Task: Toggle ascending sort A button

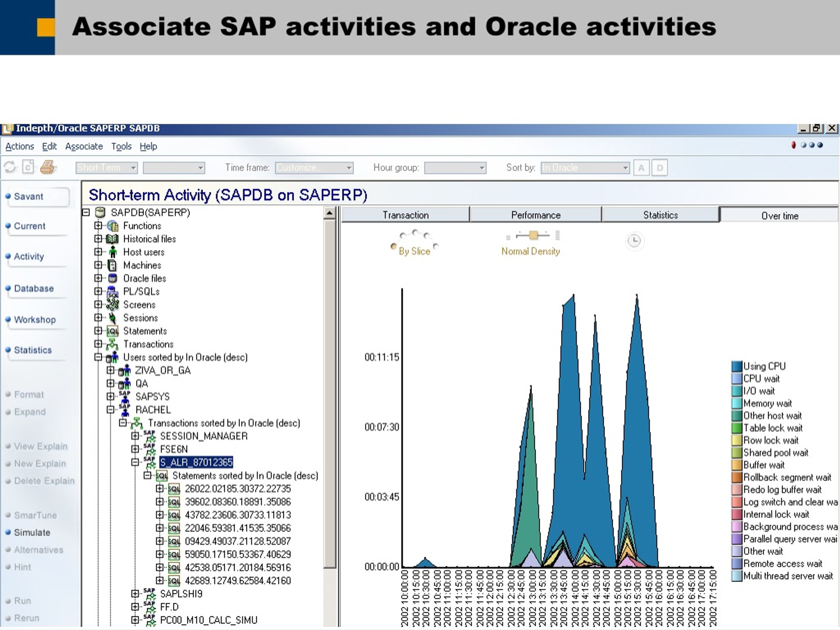Action: [x=641, y=168]
